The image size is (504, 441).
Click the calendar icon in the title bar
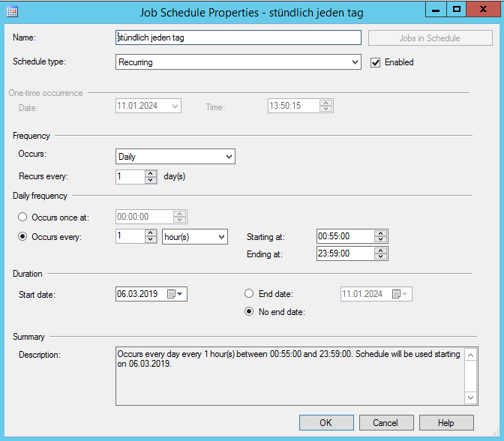12,12
